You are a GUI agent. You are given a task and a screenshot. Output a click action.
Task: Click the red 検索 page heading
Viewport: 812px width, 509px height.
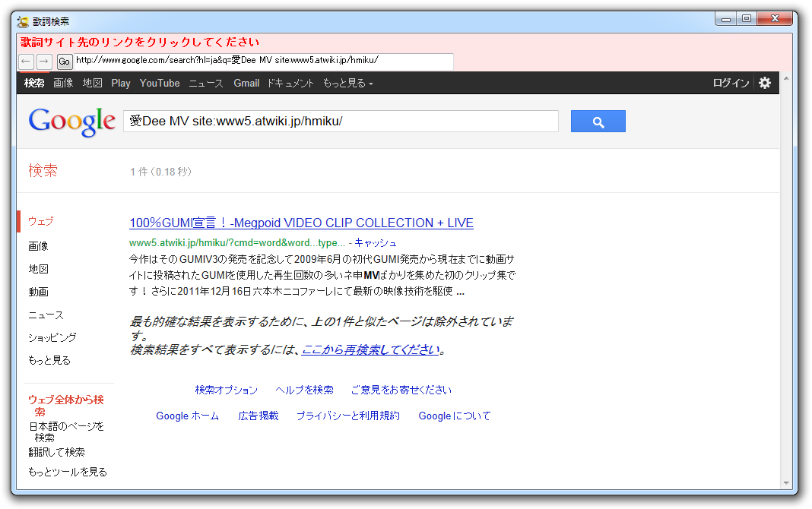[x=43, y=171]
